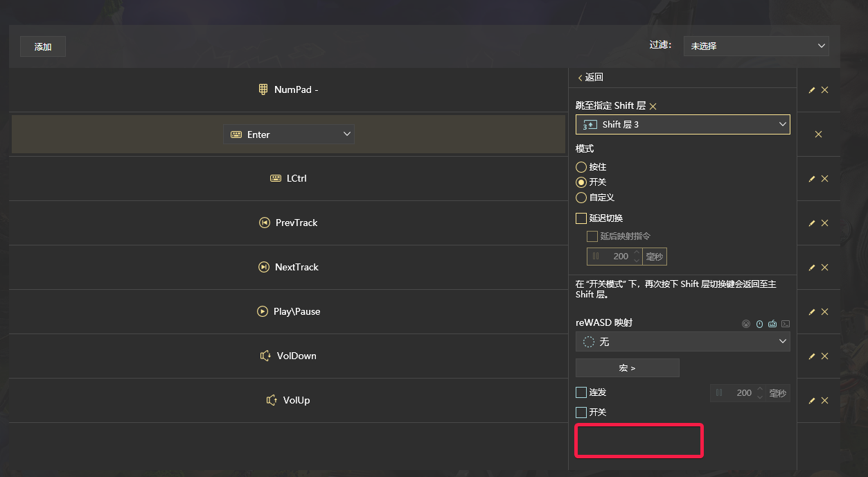Enable the 连发 checkbox
The height and width of the screenshot is (477, 868).
click(581, 392)
